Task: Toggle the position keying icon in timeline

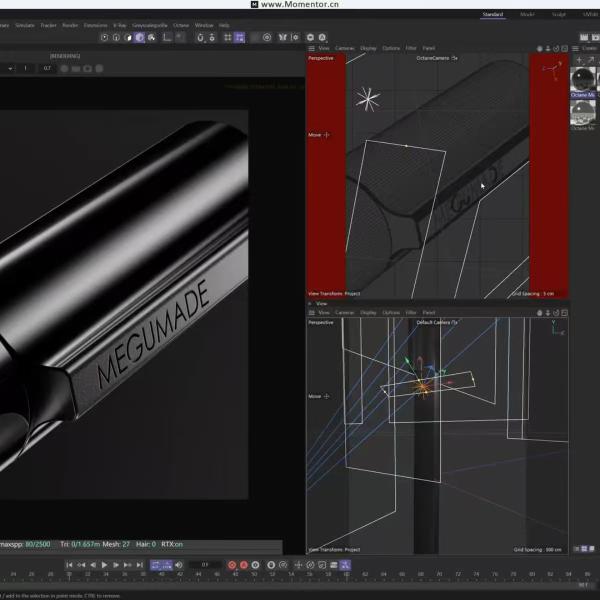Action: [x=298, y=565]
